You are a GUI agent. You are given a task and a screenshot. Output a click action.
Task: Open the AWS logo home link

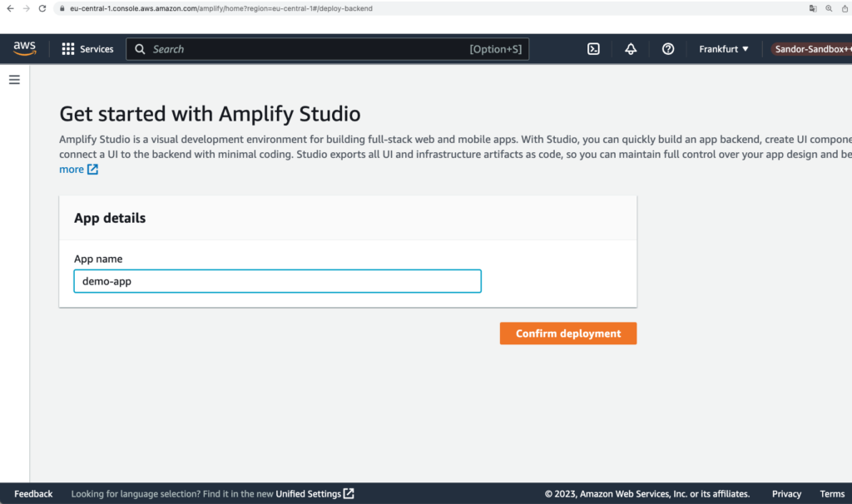(x=24, y=48)
